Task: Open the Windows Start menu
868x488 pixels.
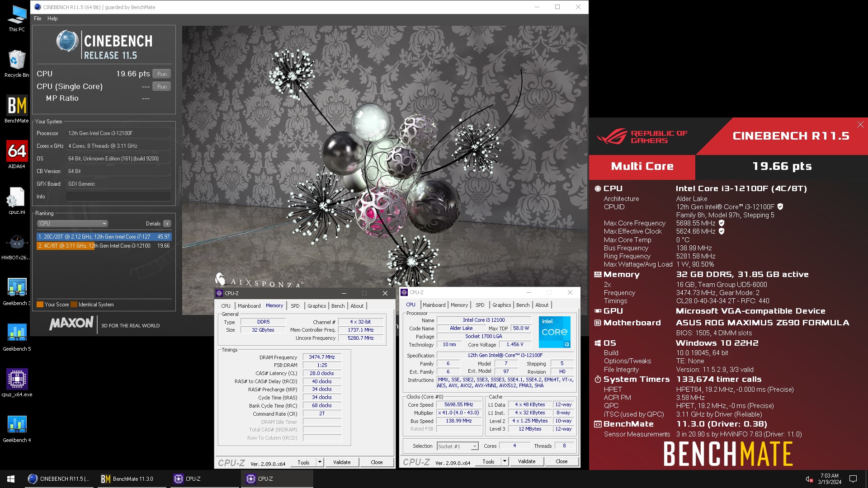Action: coord(11,479)
